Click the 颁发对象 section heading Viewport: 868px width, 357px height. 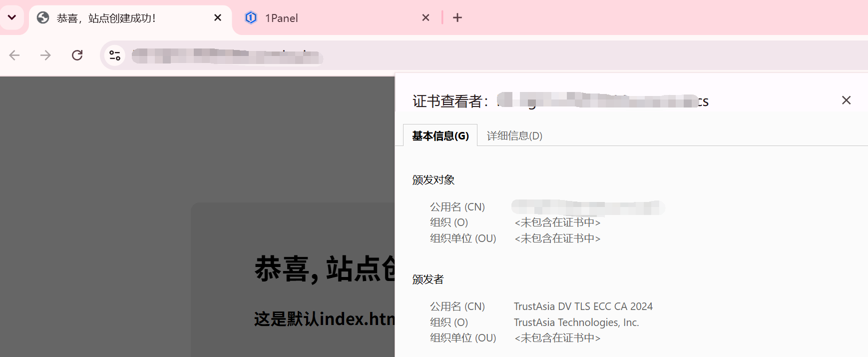click(434, 180)
